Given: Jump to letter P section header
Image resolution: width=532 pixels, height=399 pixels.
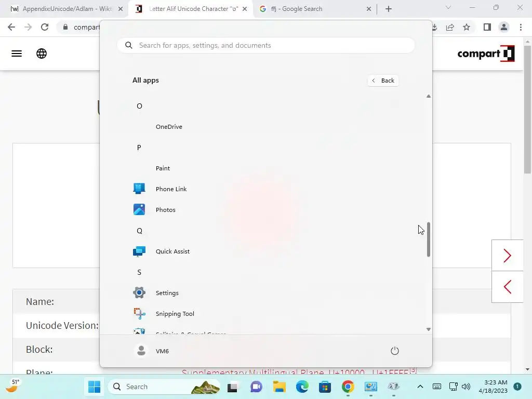Looking at the screenshot, I should pos(139,148).
